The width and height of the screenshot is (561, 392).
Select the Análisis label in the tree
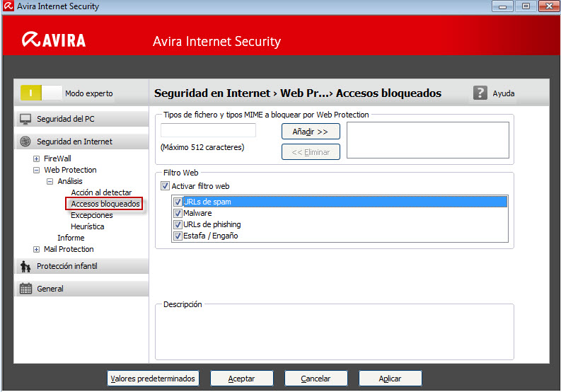(x=70, y=182)
